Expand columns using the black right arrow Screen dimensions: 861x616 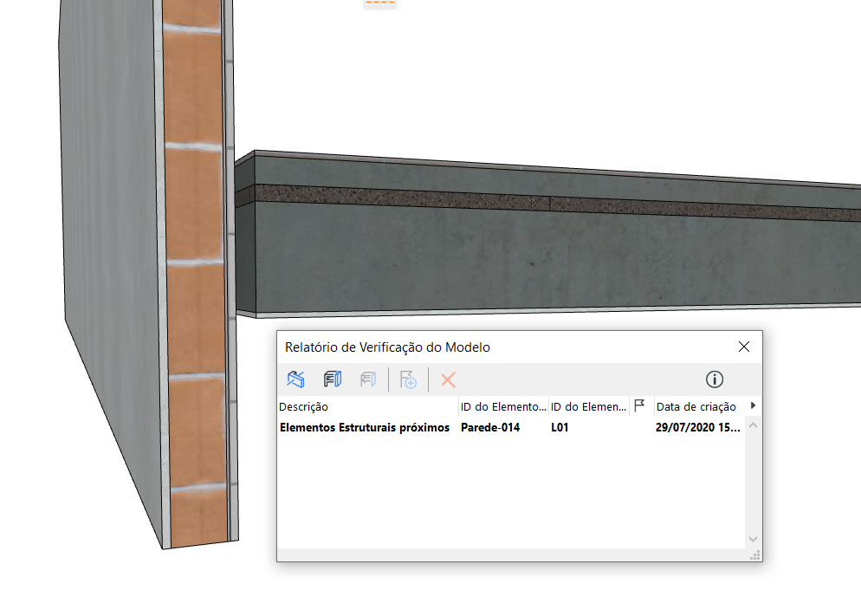click(753, 405)
